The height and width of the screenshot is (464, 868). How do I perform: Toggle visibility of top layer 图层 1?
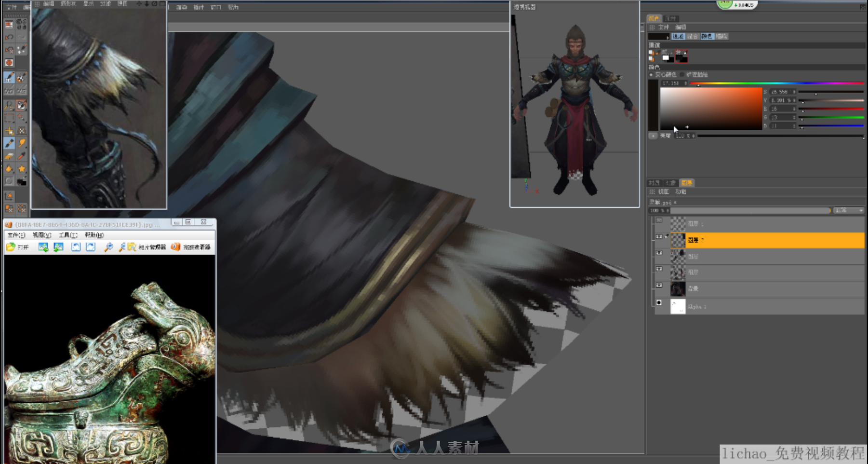tap(659, 221)
